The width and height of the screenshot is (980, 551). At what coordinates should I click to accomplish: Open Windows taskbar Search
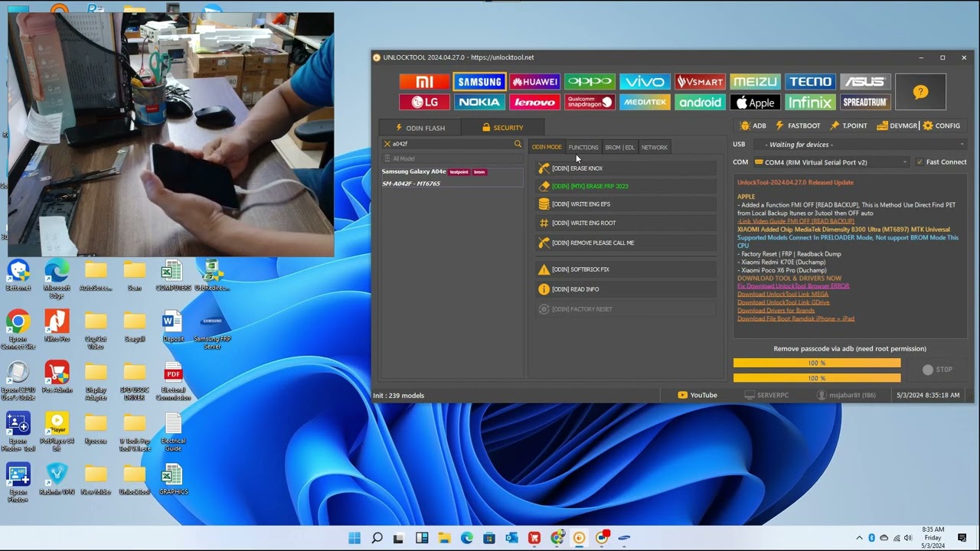(x=377, y=538)
